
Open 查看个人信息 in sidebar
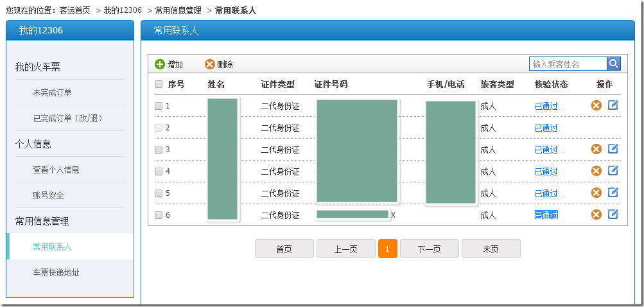(x=57, y=170)
